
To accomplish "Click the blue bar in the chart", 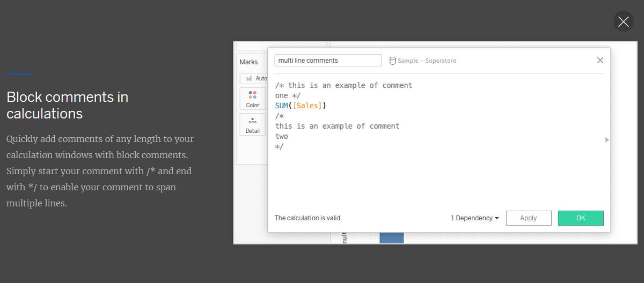I will (x=391, y=237).
